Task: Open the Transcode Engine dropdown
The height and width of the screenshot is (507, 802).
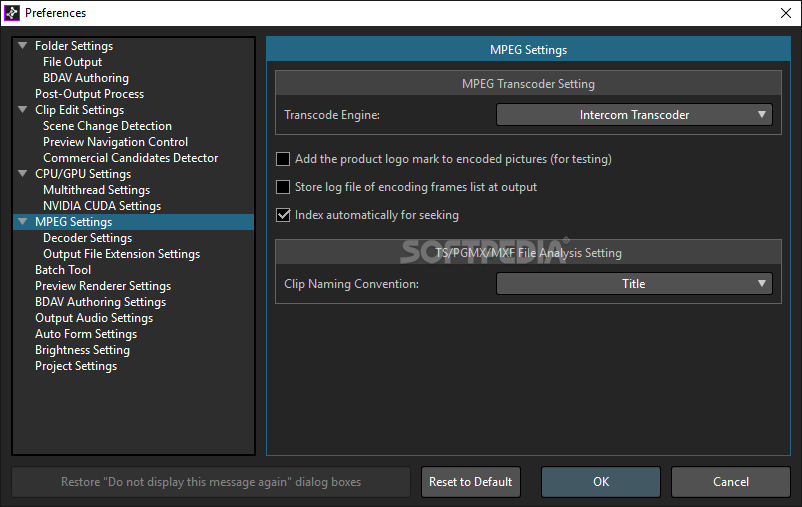Action: tap(634, 115)
